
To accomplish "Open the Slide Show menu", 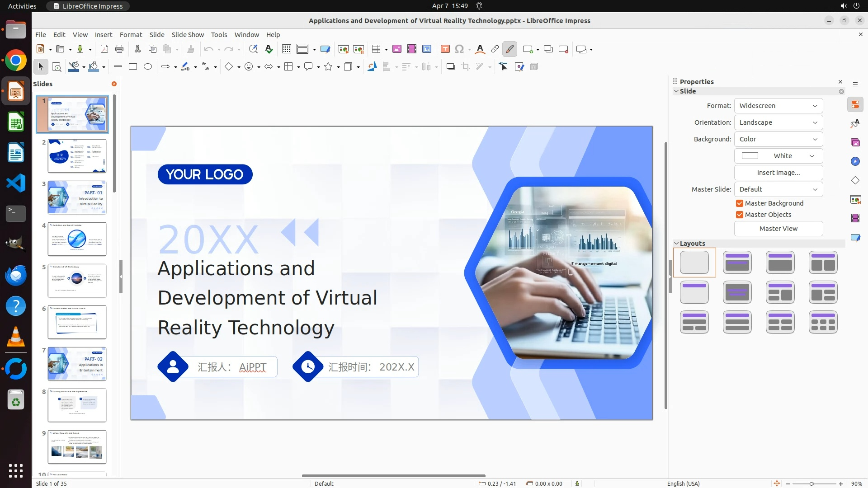I will click(188, 35).
